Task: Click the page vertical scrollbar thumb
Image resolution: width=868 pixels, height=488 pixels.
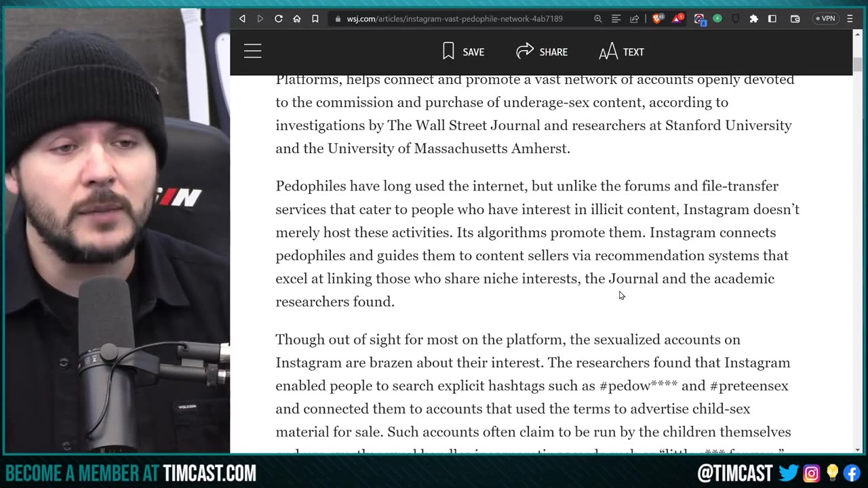Action: pyautogui.click(x=857, y=64)
